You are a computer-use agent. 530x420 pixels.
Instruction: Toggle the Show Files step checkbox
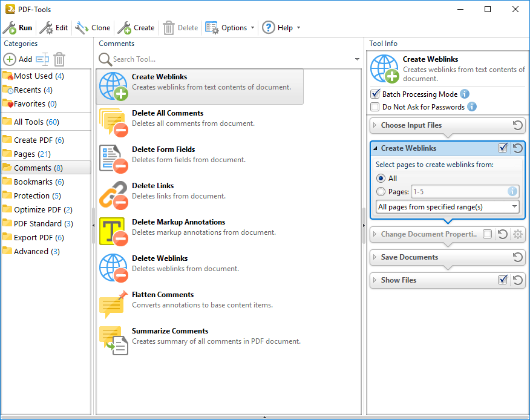(503, 280)
